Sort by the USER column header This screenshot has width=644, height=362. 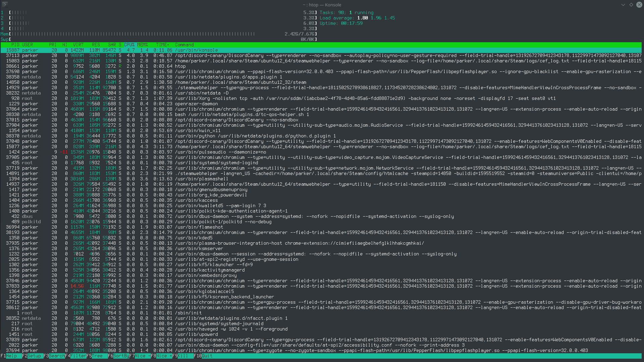(x=27, y=45)
